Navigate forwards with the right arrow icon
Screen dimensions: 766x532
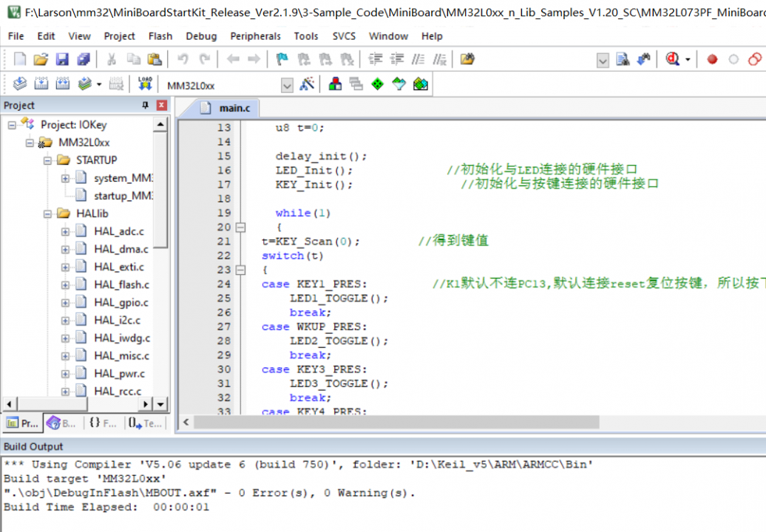254,59
